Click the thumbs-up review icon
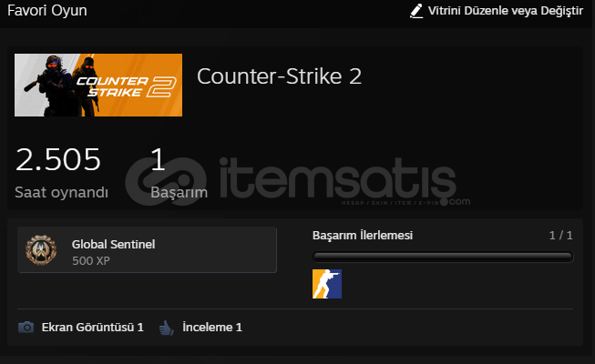595x364 pixels. pos(166,328)
